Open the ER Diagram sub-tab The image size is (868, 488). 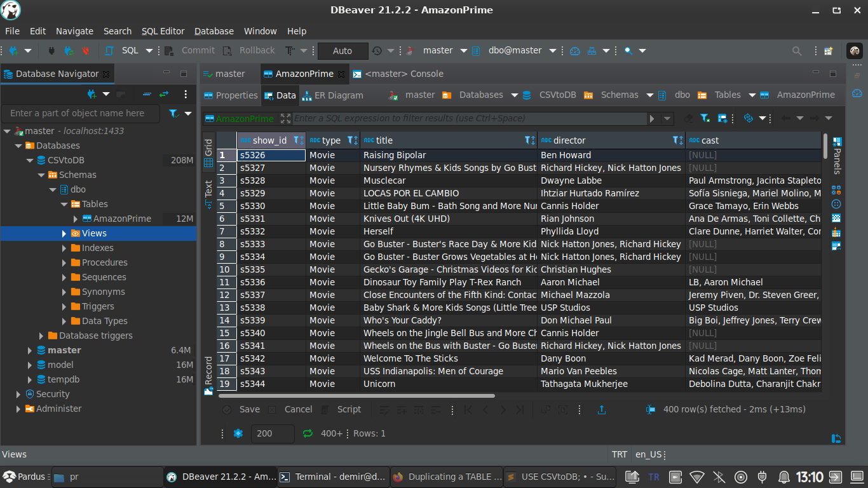tap(334, 95)
